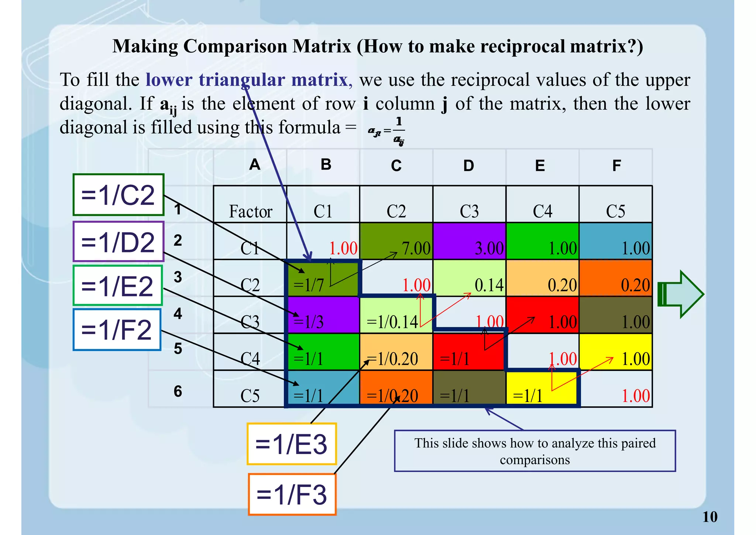Click the =1/0.20 cell in row C4

396,352
